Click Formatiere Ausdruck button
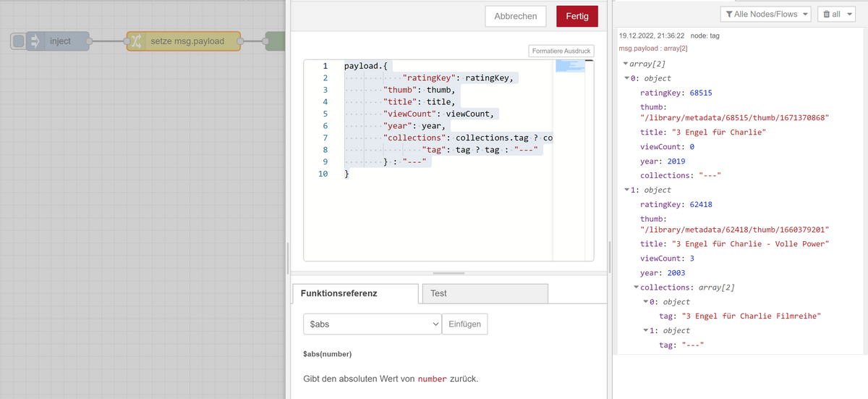The image size is (868, 399). coord(561,51)
